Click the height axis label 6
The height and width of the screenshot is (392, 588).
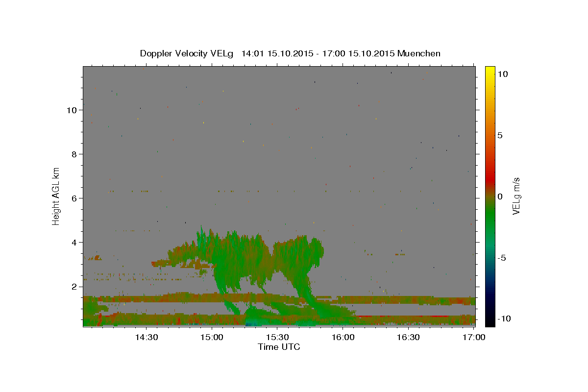pyautogui.click(x=74, y=198)
